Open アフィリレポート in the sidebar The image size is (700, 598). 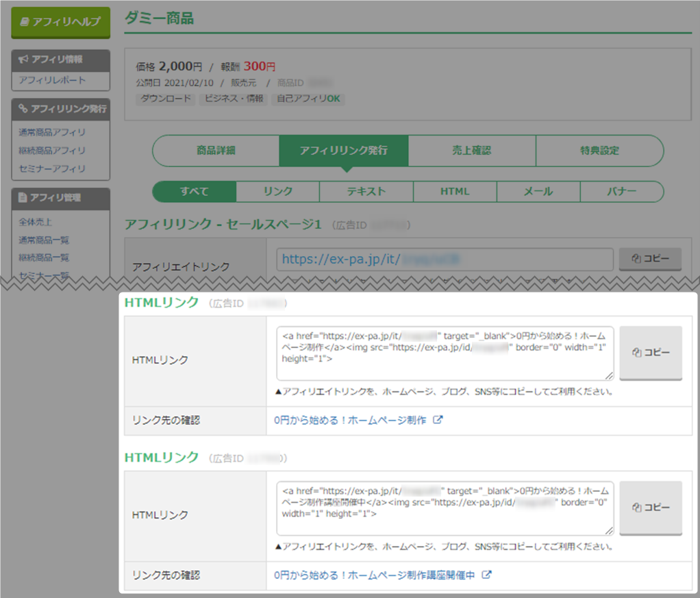point(52,80)
